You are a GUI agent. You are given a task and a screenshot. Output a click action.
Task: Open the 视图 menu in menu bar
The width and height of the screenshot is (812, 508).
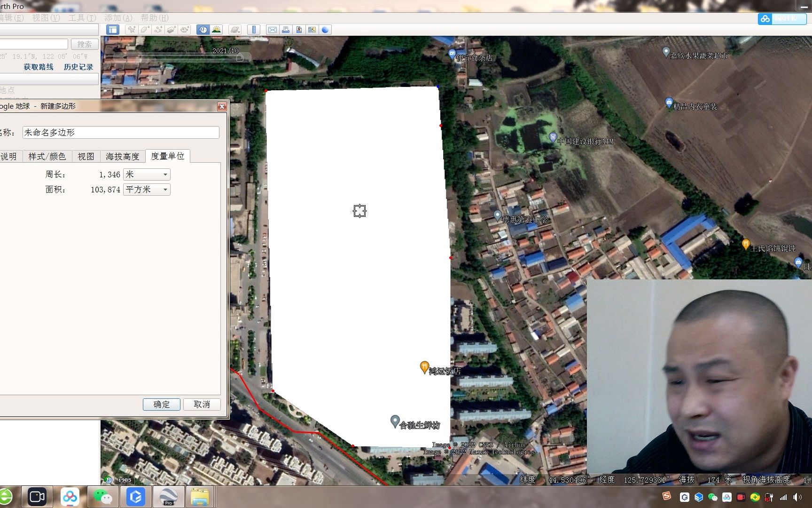[x=46, y=18]
